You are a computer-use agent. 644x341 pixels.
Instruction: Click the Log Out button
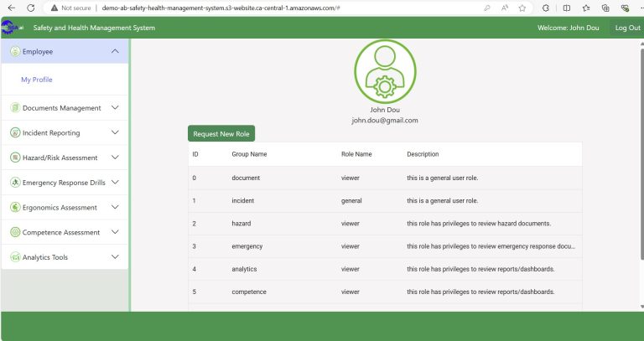[627, 28]
